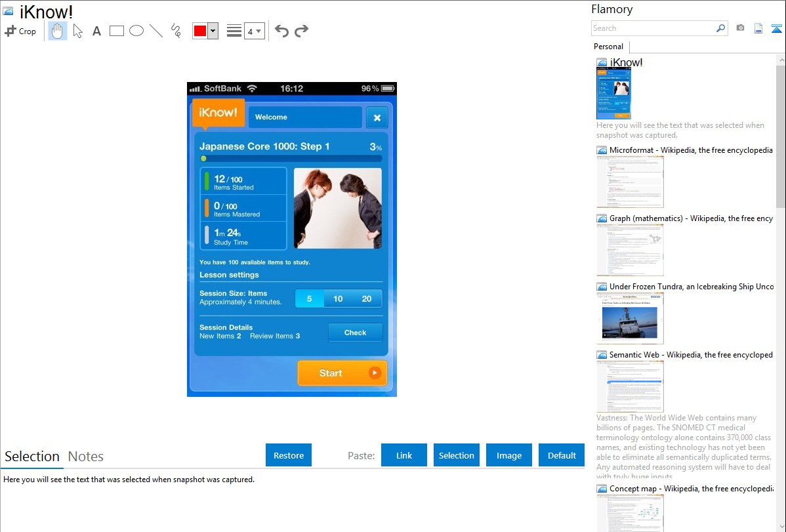Click the 12/100 Items Started stat
Image resolution: width=786 pixels, height=532 pixels.
tap(244, 182)
